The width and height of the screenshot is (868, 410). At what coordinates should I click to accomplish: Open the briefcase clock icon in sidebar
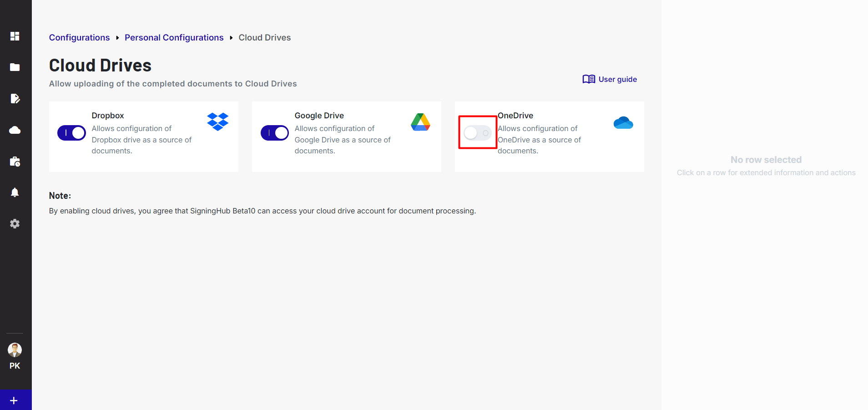(x=15, y=162)
